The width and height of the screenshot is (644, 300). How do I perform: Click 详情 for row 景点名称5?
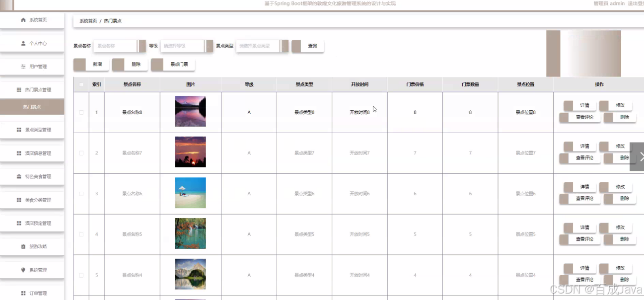[579, 227]
